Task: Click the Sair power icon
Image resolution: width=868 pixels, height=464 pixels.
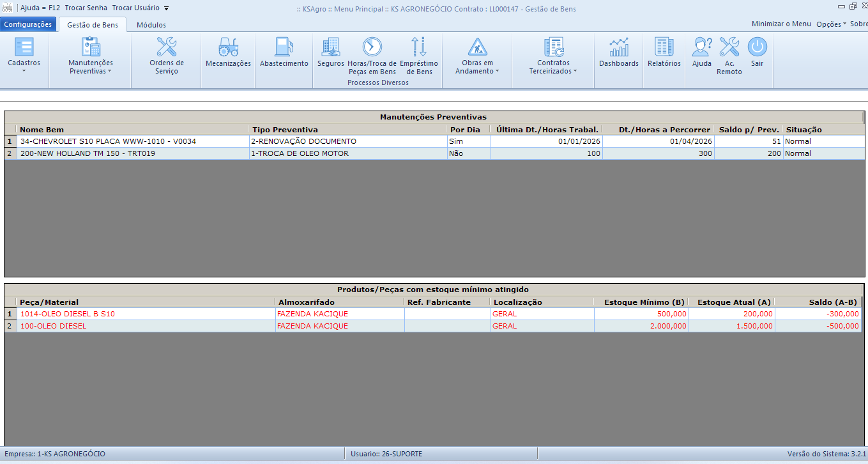Action: click(757, 47)
